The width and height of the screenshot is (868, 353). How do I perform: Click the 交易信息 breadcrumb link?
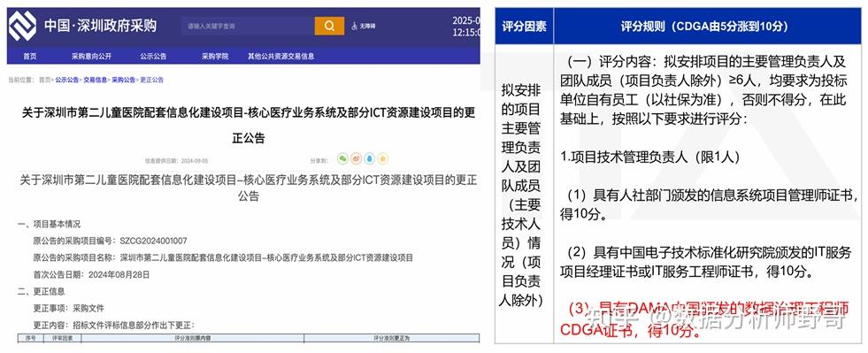pyautogui.click(x=96, y=81)
